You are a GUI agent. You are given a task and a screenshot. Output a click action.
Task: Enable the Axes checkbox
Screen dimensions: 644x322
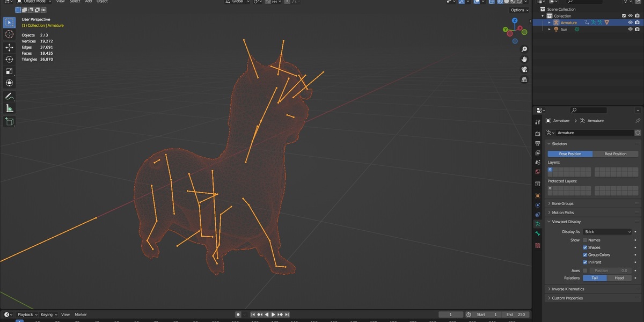[x=585, y=270]
